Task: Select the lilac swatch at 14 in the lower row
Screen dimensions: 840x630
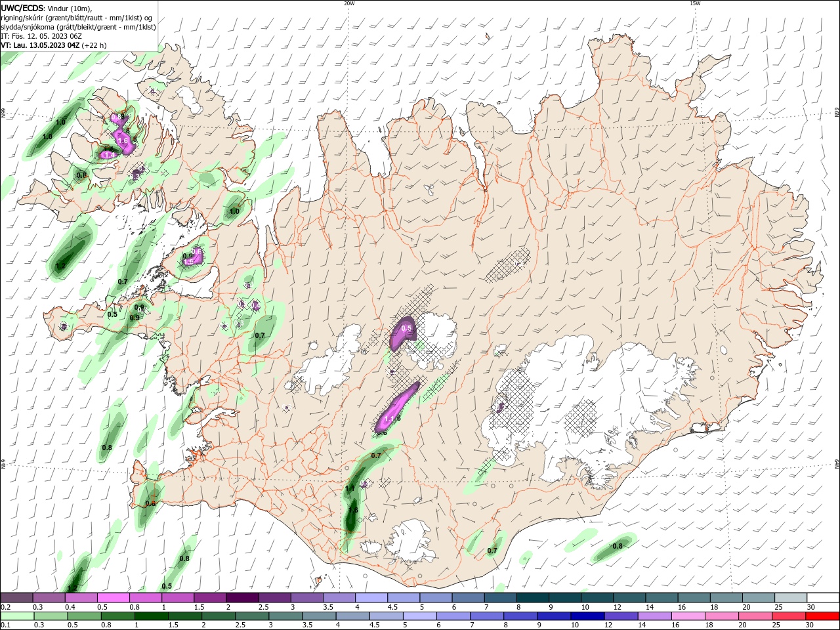Action: [x=654, y=616]
